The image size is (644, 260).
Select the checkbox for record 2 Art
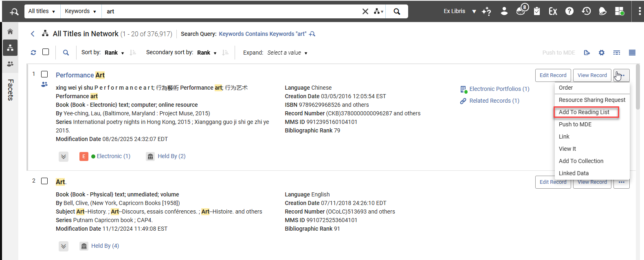coord(45,181)
